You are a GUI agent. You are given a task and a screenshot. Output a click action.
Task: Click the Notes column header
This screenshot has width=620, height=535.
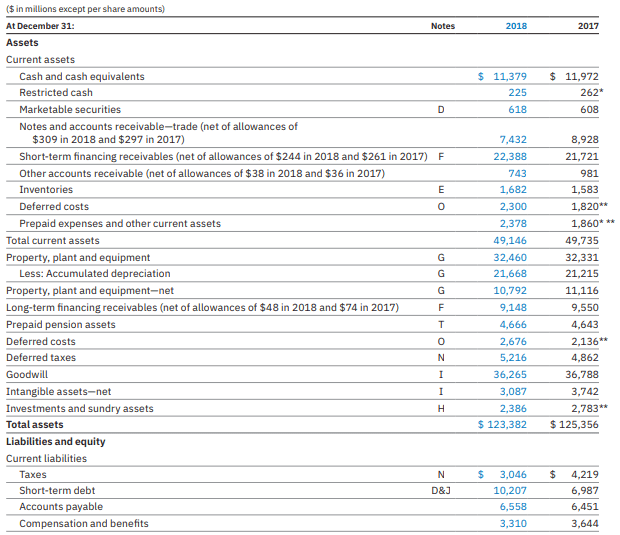443,26
